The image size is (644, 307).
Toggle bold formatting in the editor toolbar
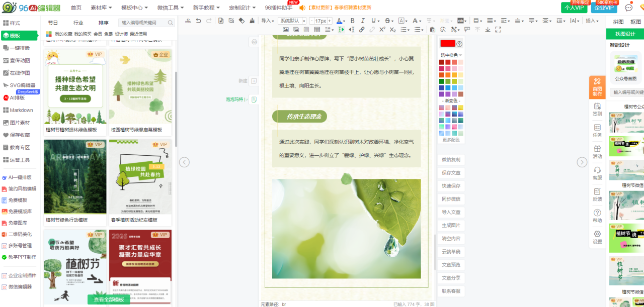pos(352,21)
